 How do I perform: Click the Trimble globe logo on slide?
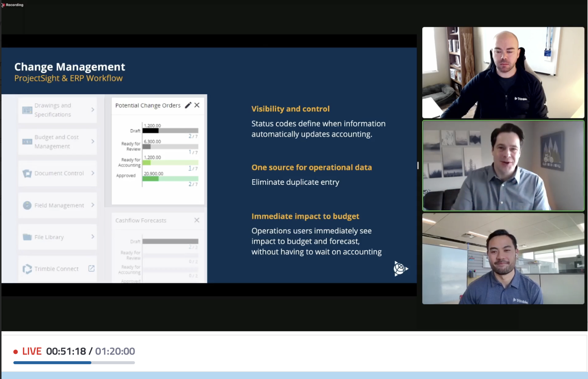(x=401, y=269)
